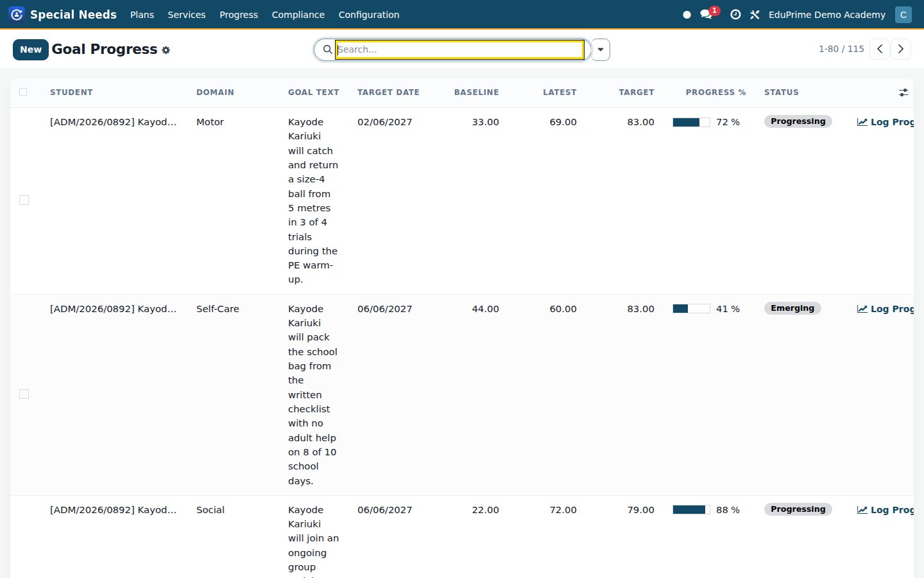Click latest value 69.00
The width and height of the screenshot is (924, 578).
563,122
